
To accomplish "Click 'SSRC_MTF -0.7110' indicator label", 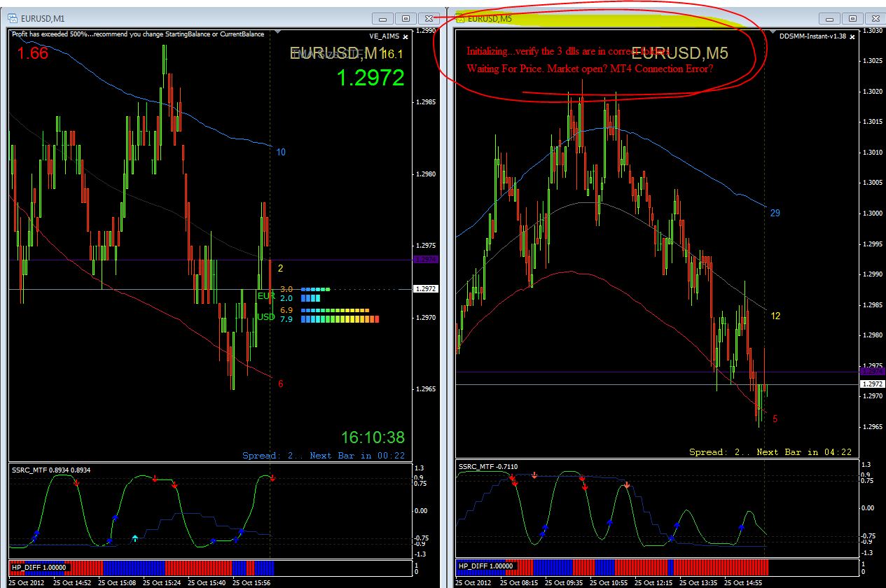I will click(x=489, y=467).
